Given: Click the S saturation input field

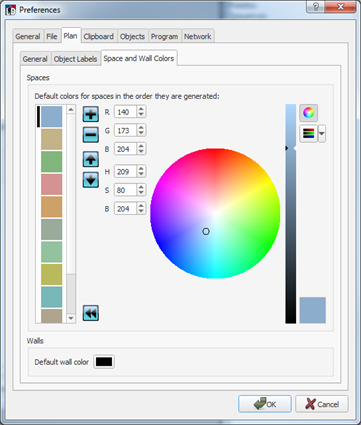Looking at the screenshot, I should pyautogui.click(x=125, y=190).
